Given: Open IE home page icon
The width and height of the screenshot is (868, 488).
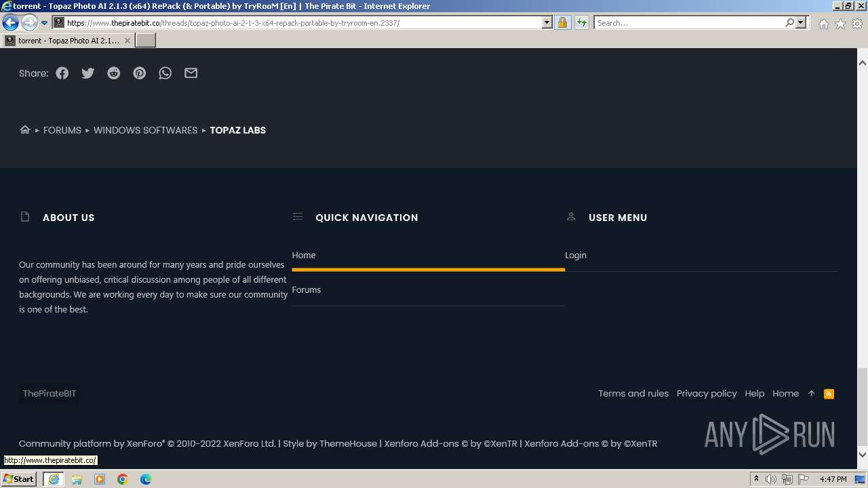Looking at the screenshot, I should [x=823, y=24].
